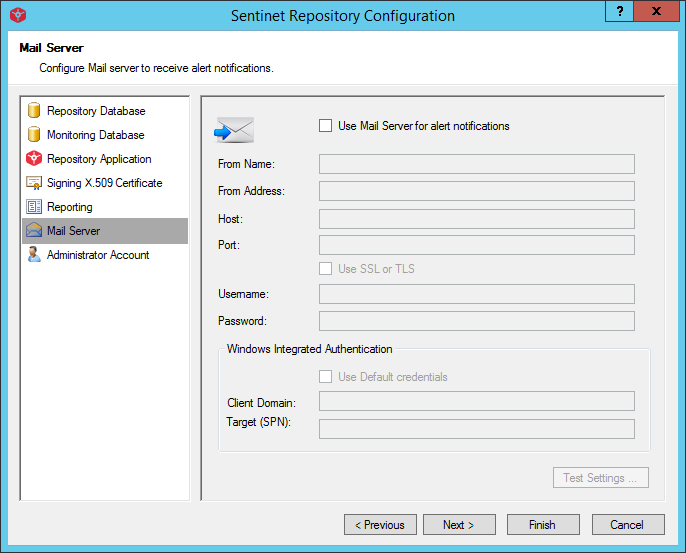Click the 'Host:' label
This screenshot has height=553, width=686.
pos(230,219)
